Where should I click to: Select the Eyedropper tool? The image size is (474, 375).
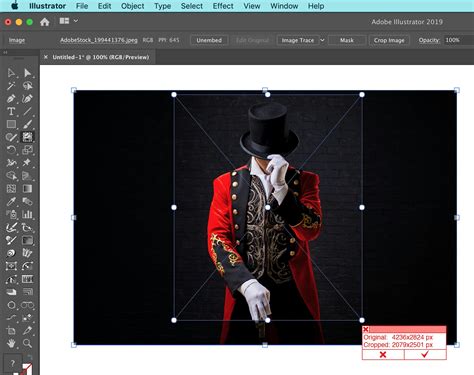(x=11, y=201)
